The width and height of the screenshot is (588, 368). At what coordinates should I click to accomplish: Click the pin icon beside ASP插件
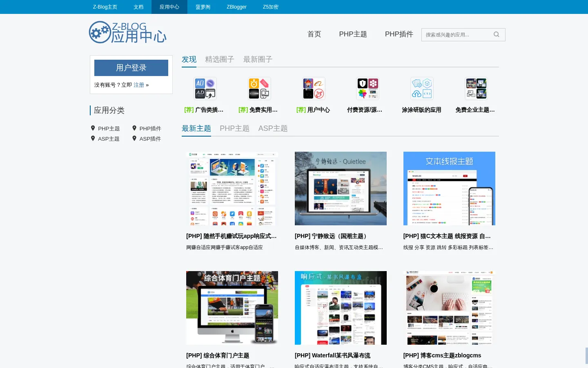[x=134, y=138]
